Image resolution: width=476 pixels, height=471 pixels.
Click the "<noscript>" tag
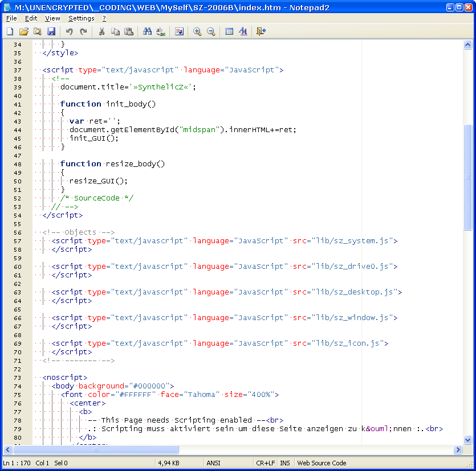(x=65, y=378)
